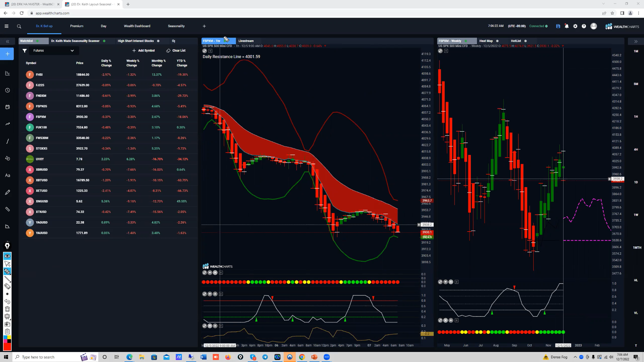Select the ruler measure tool
This screenshot has width=644, height=362.
[7, 209]
